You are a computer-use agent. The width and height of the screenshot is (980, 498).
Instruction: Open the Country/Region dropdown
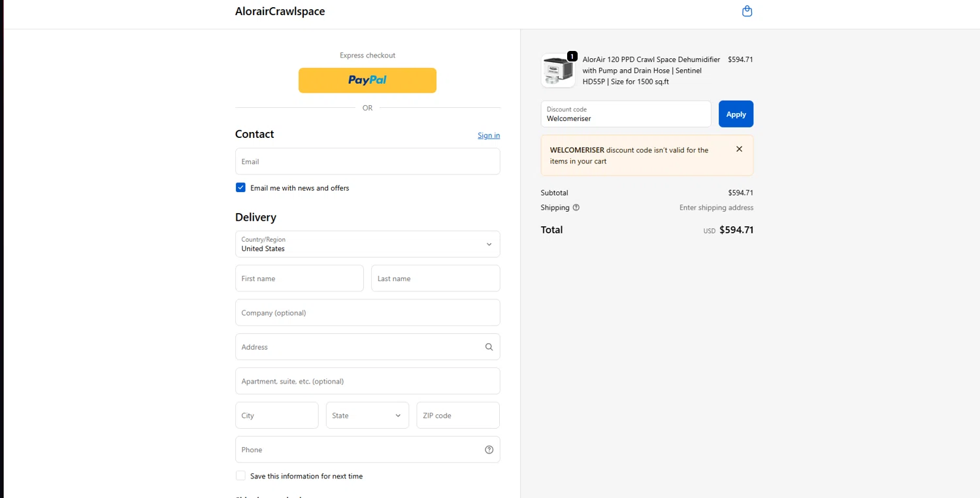pyautogui.click(x=368, y=244)
